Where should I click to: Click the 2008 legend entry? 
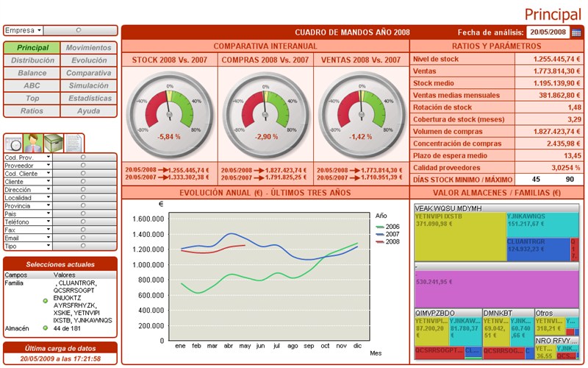point(388,241)
